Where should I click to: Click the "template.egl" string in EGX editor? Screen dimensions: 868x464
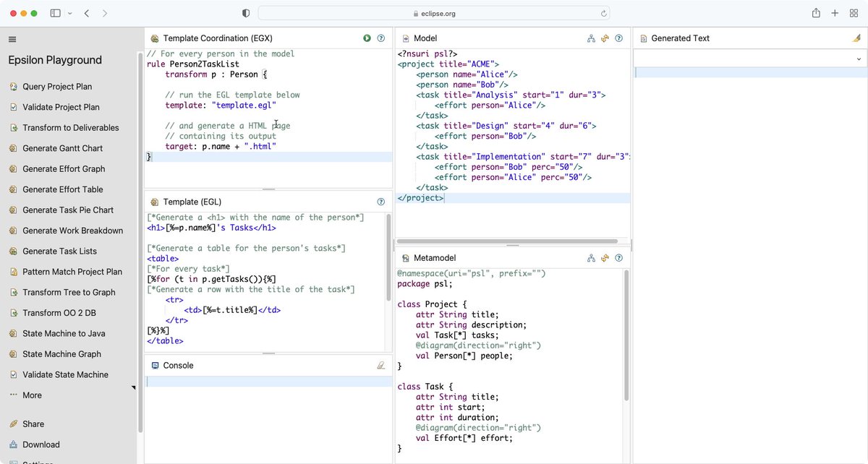pyautogui.click(x=244, y=105)
